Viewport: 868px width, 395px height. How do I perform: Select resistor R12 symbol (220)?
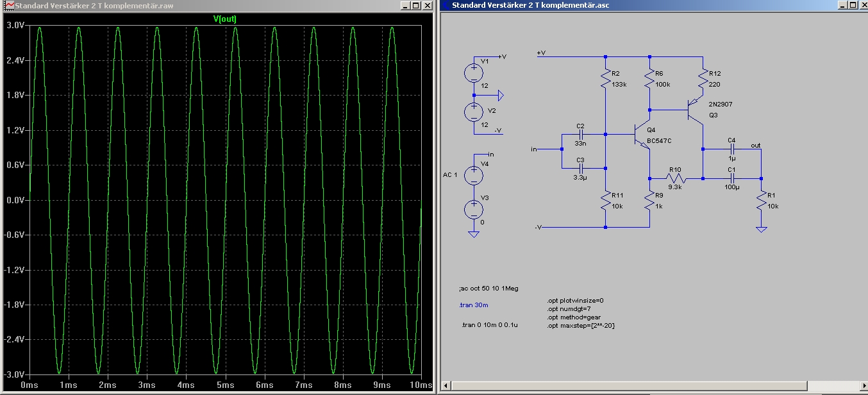[703, 79]
